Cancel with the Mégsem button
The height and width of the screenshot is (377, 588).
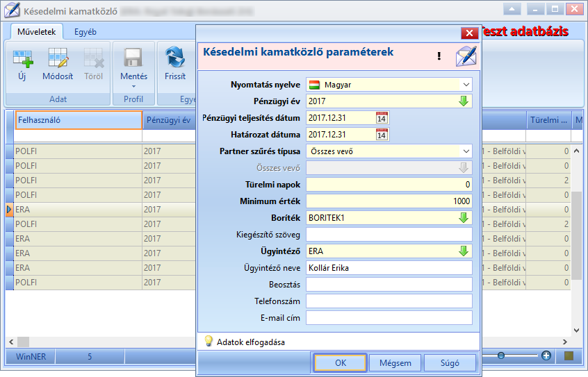(395, 362)
